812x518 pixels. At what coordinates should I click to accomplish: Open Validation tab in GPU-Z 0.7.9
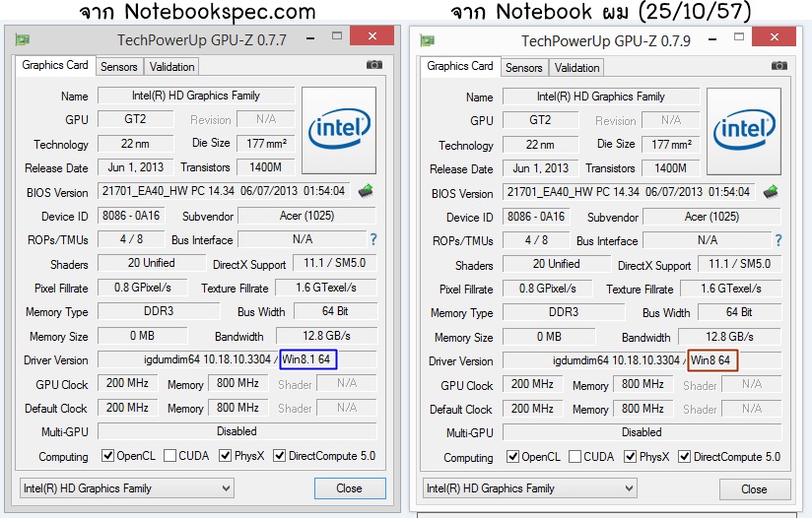(576, 68)
